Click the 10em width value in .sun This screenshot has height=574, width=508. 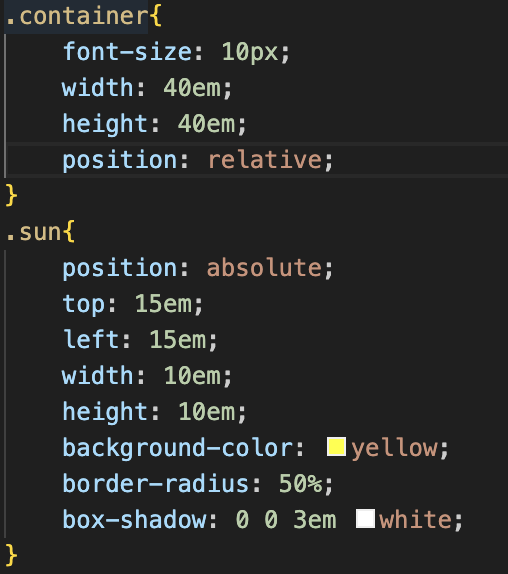[x=193, y=376]
